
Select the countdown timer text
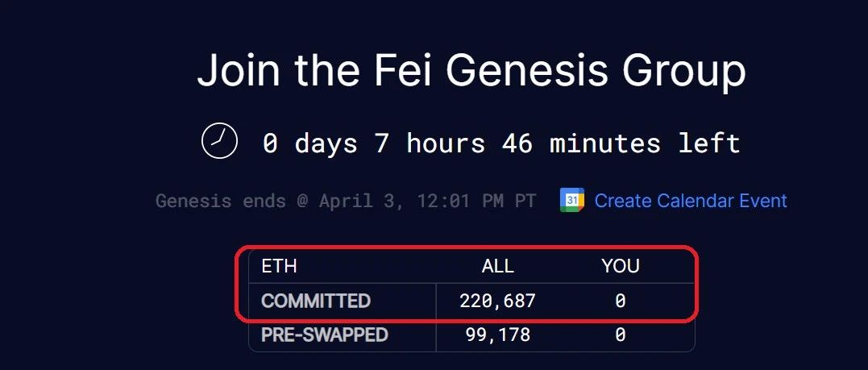tap(501, 143)
